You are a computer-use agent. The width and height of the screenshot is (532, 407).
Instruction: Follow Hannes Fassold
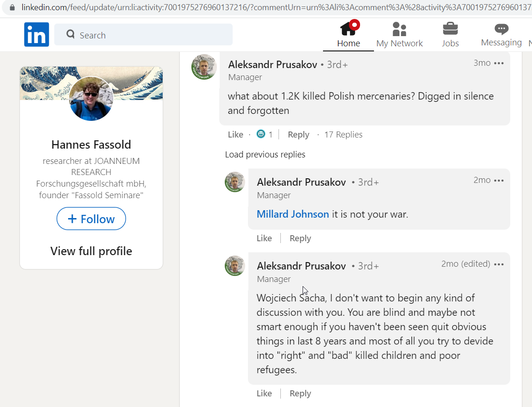pos(91,219)
